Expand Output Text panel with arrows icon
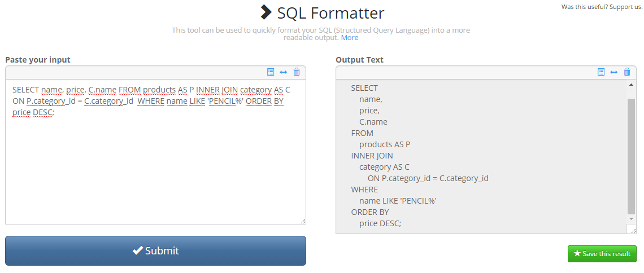Screen dimensions: 644x273 [x=614, y=72]
